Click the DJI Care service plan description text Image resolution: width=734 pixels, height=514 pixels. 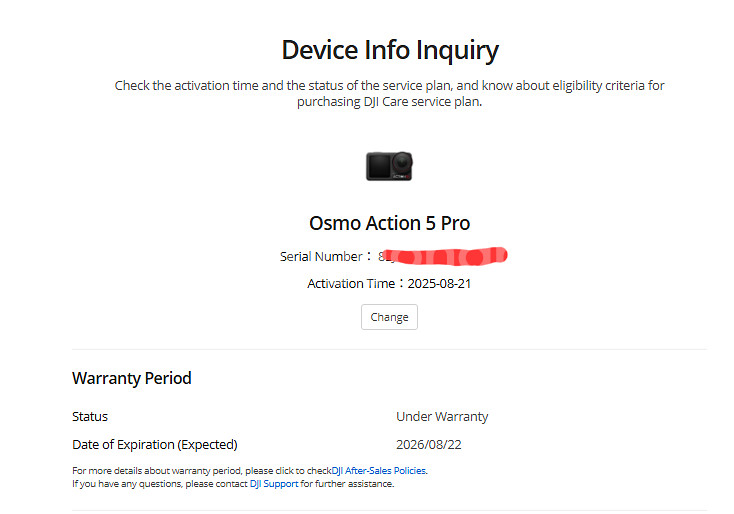pyautogui.click(x=389, y=102)
